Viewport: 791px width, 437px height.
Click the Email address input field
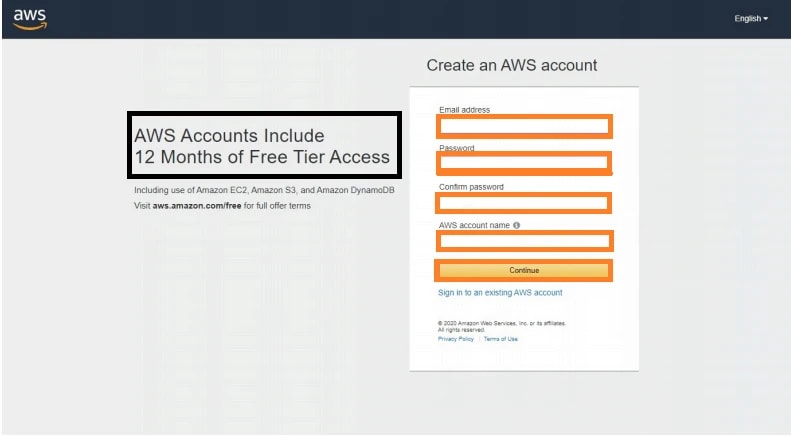[524, 126]
